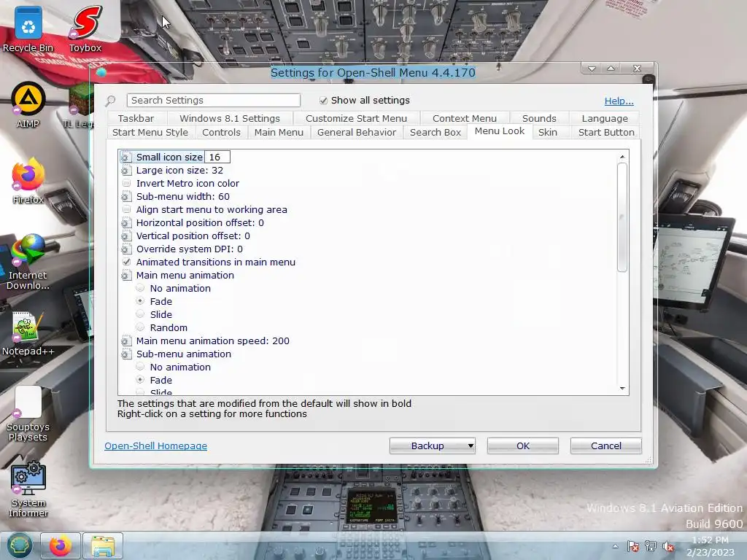Image resolution: width=747 pixels, height=560 pixels.
Task: Enable Align start menu to working area
Action: coord(126,209)
